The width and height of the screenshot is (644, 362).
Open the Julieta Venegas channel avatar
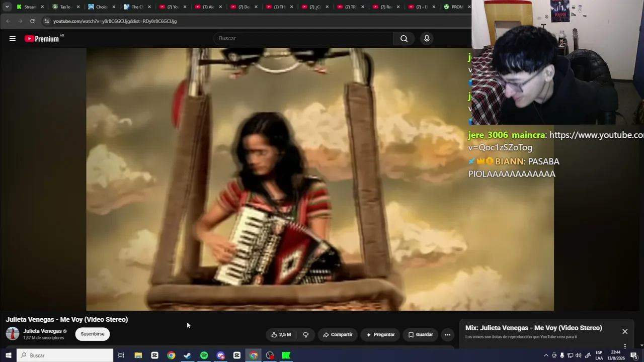[13, 333]
